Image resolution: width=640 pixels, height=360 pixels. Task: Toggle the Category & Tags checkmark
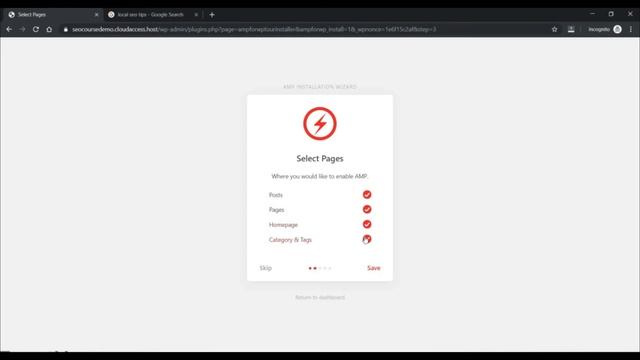(367, 240)
